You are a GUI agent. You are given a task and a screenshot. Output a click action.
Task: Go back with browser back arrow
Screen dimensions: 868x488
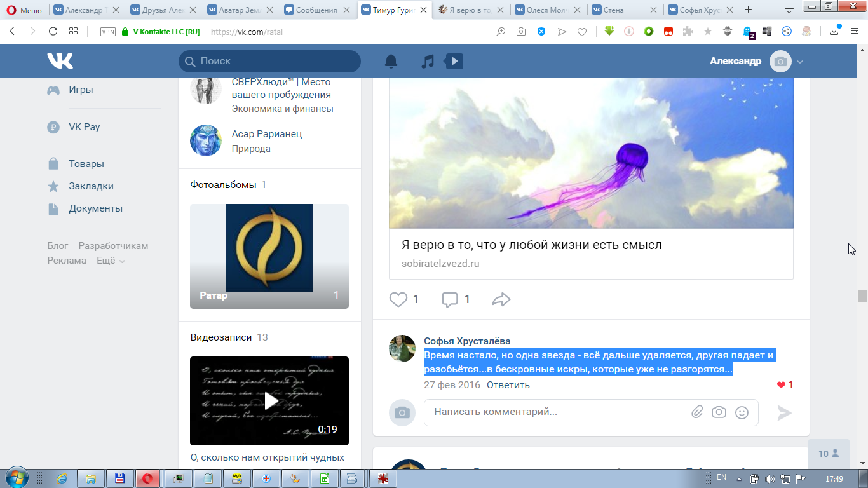13,31
